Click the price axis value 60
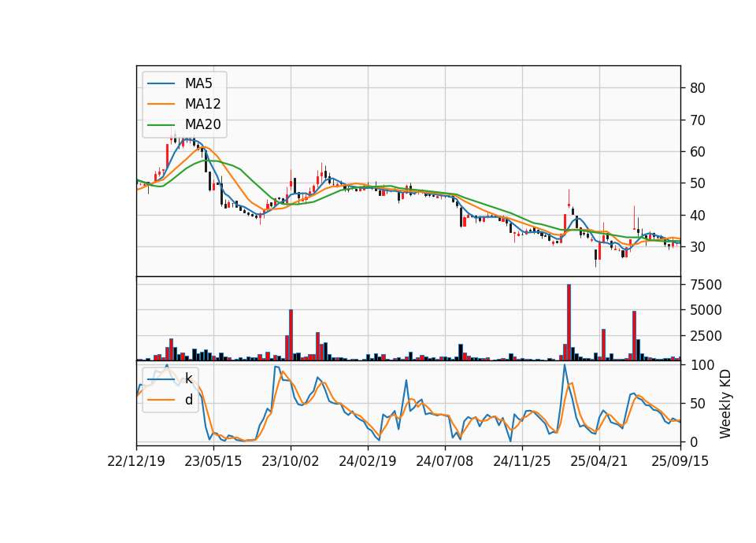Viewport: 756px width, 543px height. (x=697, y=152)
